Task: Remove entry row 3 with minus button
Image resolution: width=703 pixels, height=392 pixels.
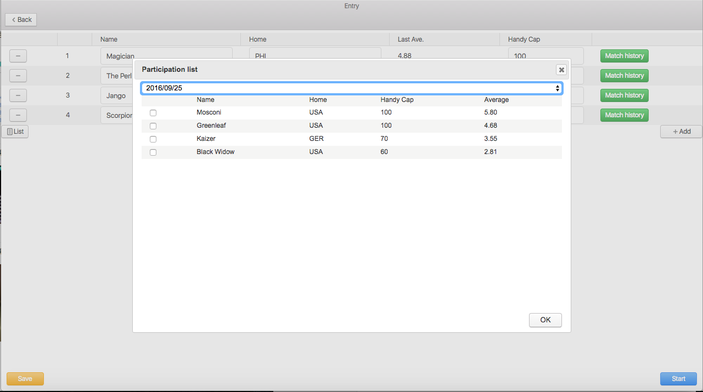Action: coord(18,96)
